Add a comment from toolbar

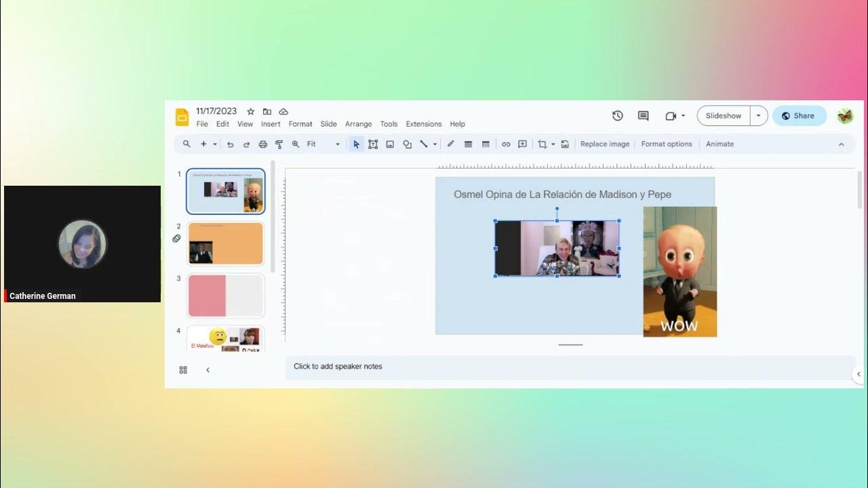[x=522, y=144]
